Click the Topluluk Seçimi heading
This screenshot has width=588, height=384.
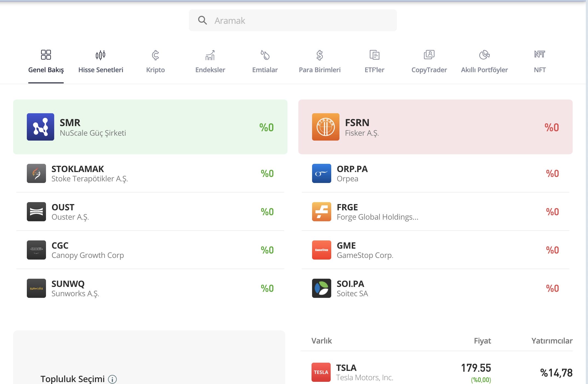point(73,379)
